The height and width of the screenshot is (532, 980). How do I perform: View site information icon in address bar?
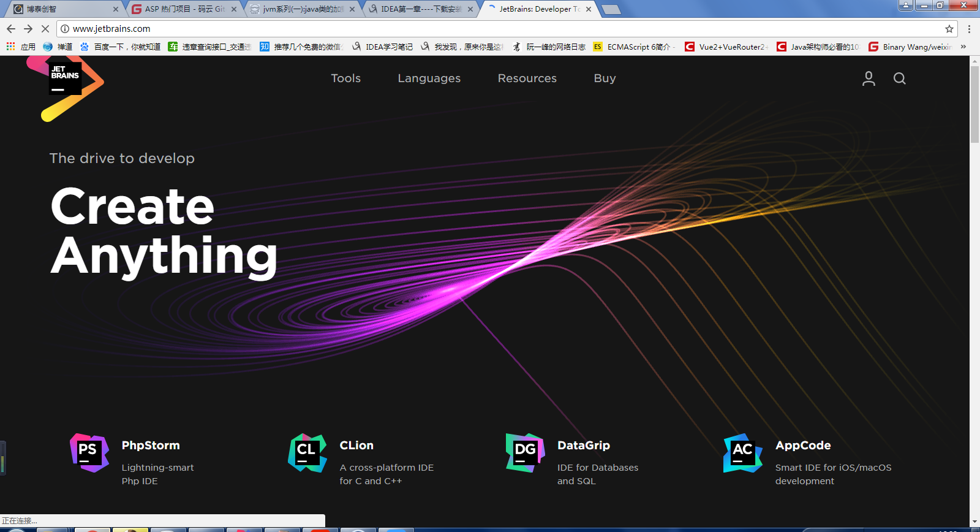(65, 29)
